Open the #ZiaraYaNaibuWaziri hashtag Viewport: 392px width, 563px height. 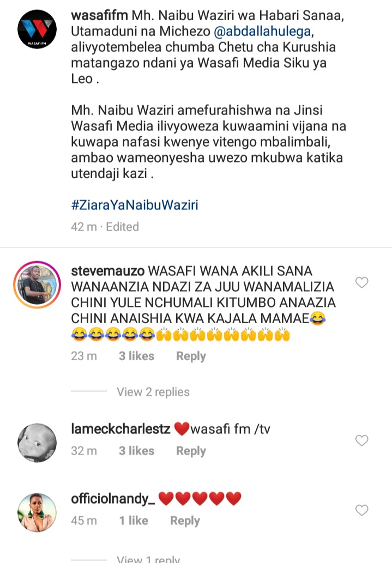(x=134, y=205)
